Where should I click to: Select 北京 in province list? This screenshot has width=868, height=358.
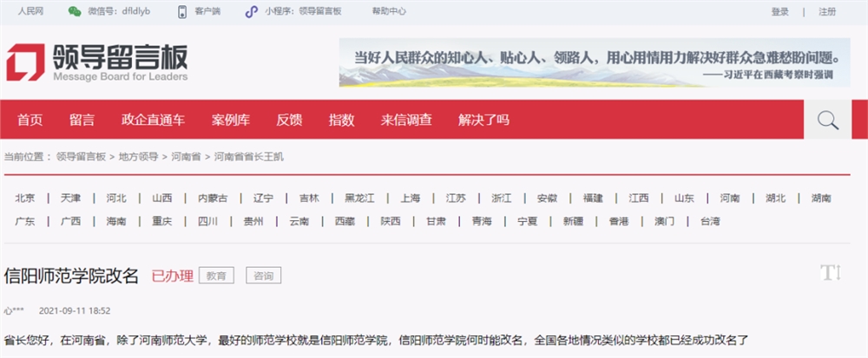coord(25,198)
